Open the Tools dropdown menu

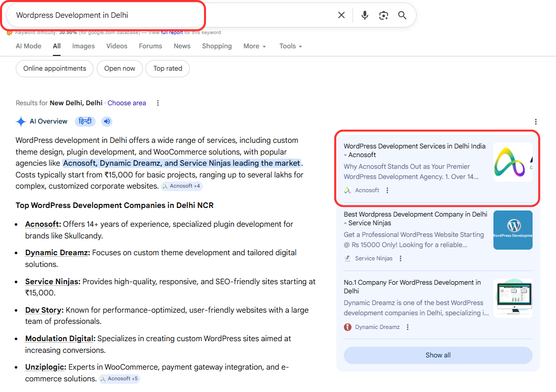point(290,46)
